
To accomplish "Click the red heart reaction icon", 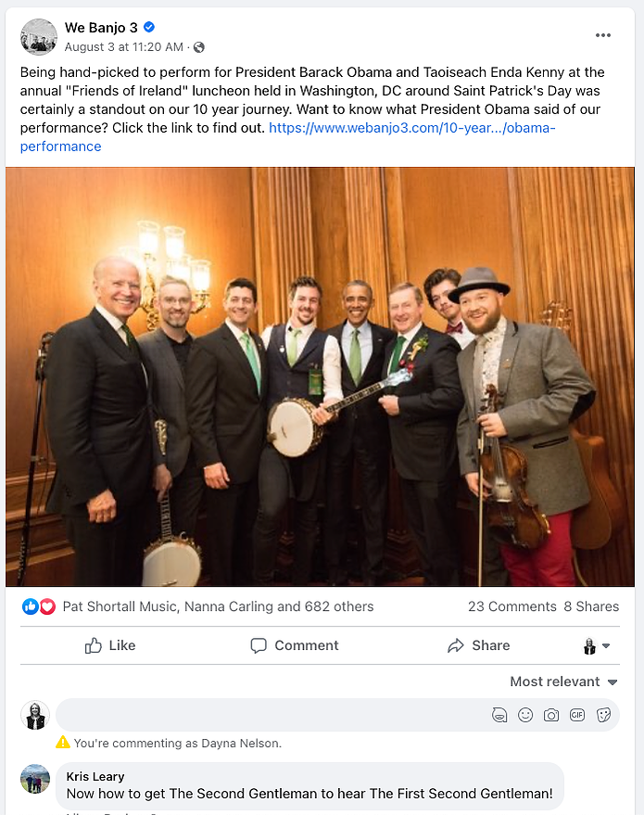I will coord(47,606).
